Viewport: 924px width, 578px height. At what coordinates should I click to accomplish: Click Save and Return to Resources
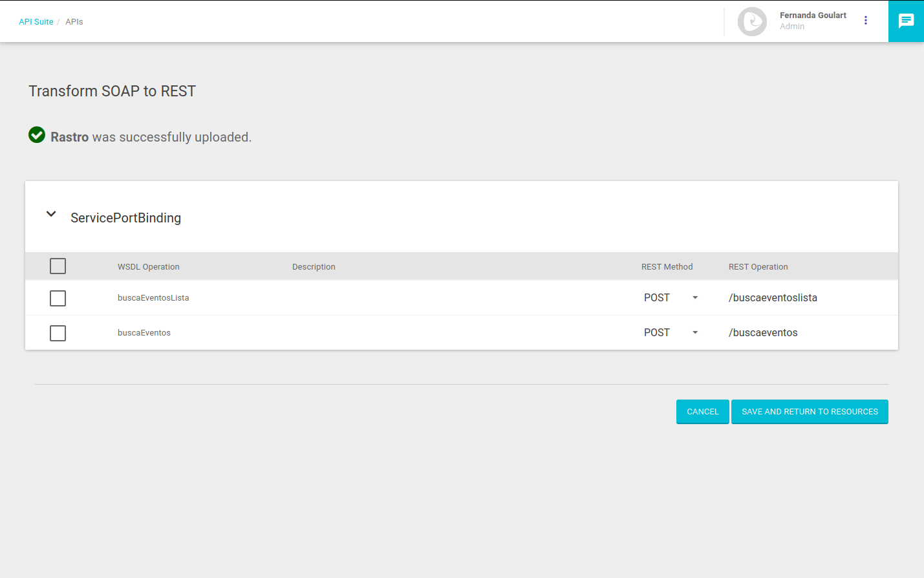810,412
